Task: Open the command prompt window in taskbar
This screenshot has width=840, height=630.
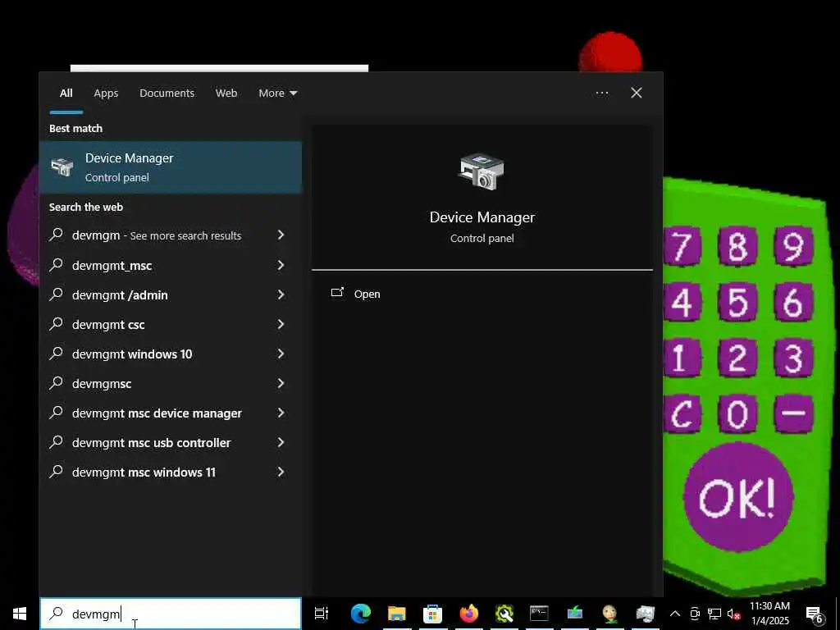Action: pyautogui.click(x=539, y=614)
